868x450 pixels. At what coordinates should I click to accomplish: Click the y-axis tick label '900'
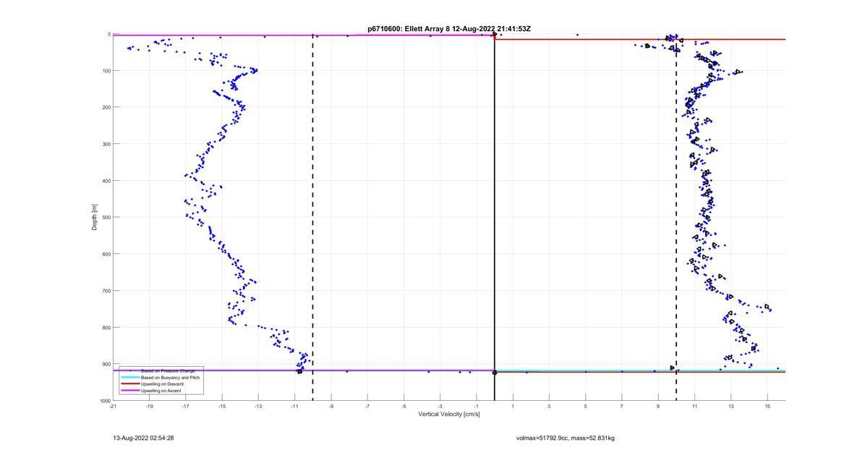(x=106, y=364)
